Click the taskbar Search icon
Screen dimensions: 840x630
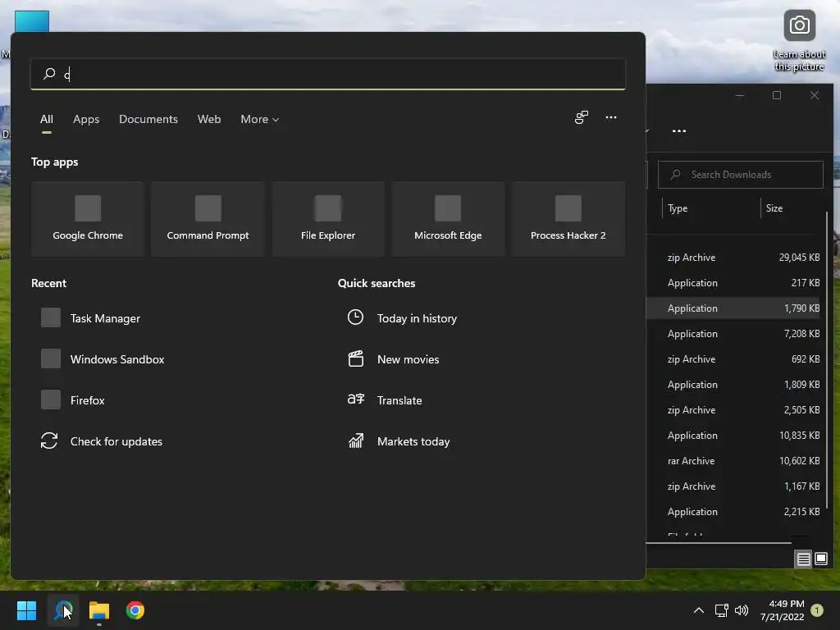coord(63,610)
